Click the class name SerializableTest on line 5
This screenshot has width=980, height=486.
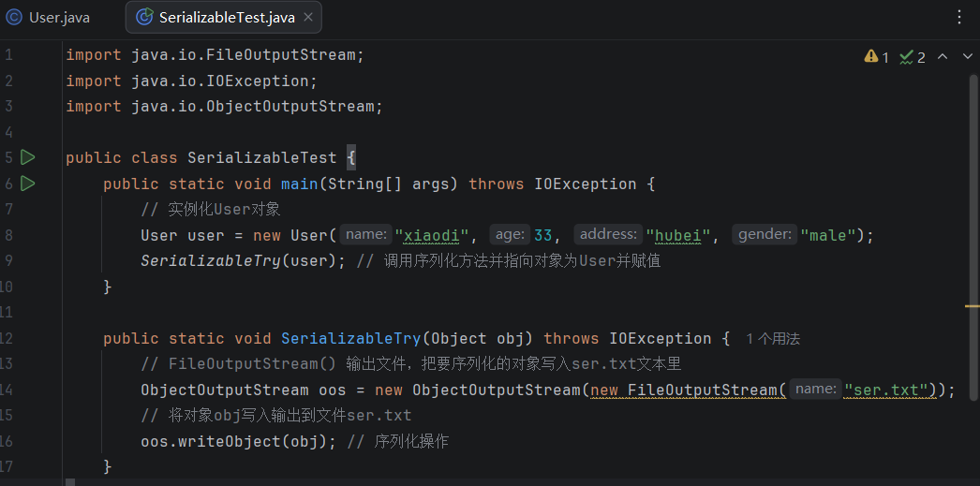[262, 158]
